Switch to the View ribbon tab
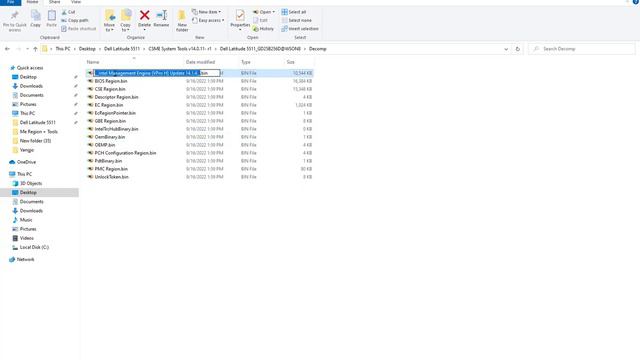Image resolution: width=640 pixels, height=360 pixels. (76, 2)
